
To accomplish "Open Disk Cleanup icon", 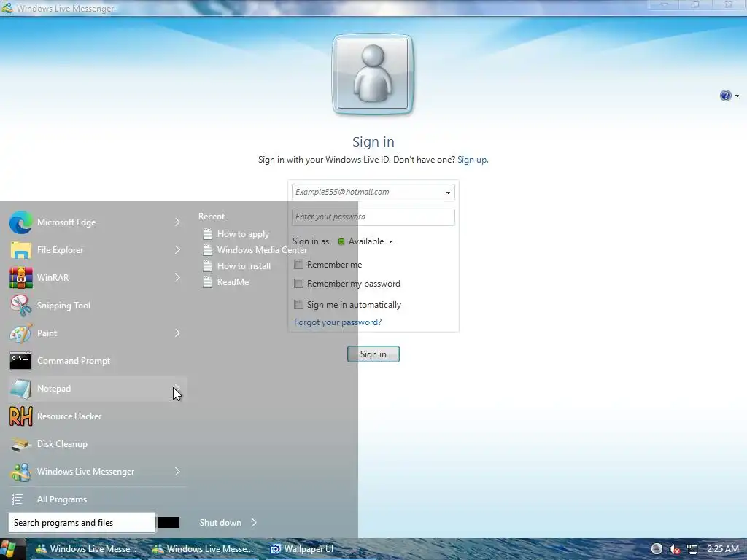I will coord(21,444).
